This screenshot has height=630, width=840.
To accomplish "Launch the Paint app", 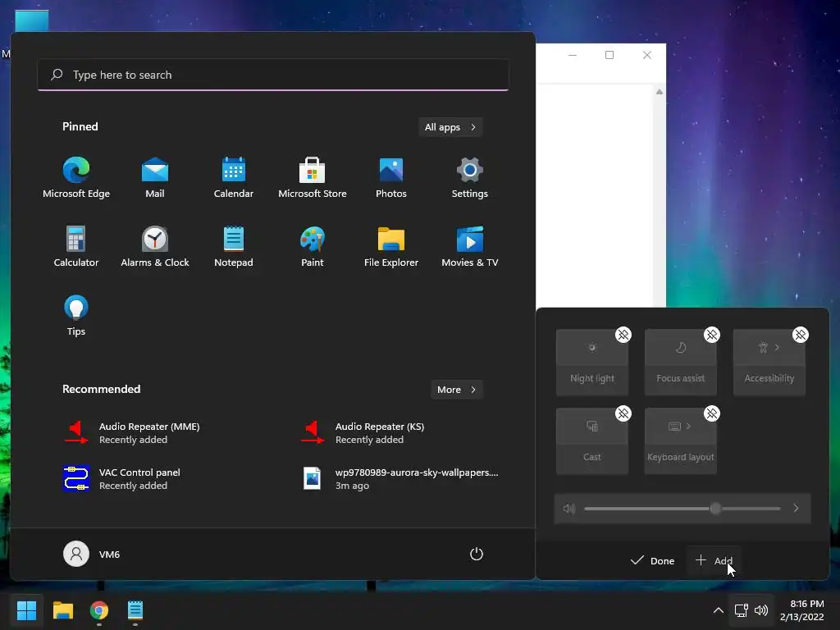I will click(x=313, y=246).
